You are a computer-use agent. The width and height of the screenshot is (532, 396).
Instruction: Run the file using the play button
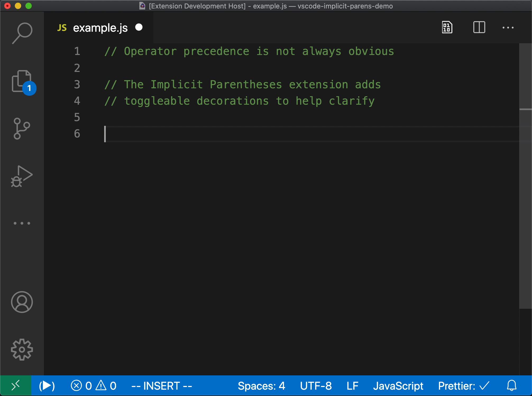[47, 386]
